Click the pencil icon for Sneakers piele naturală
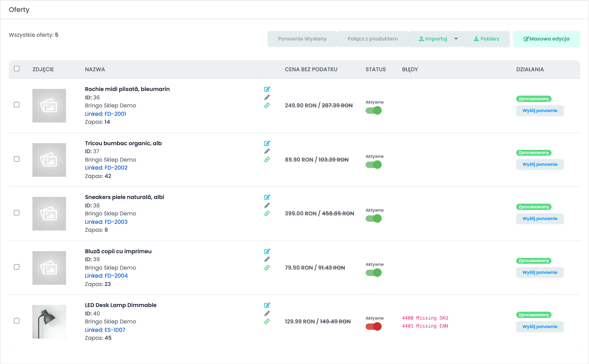The image size is (589, 364). click(267, 205)
